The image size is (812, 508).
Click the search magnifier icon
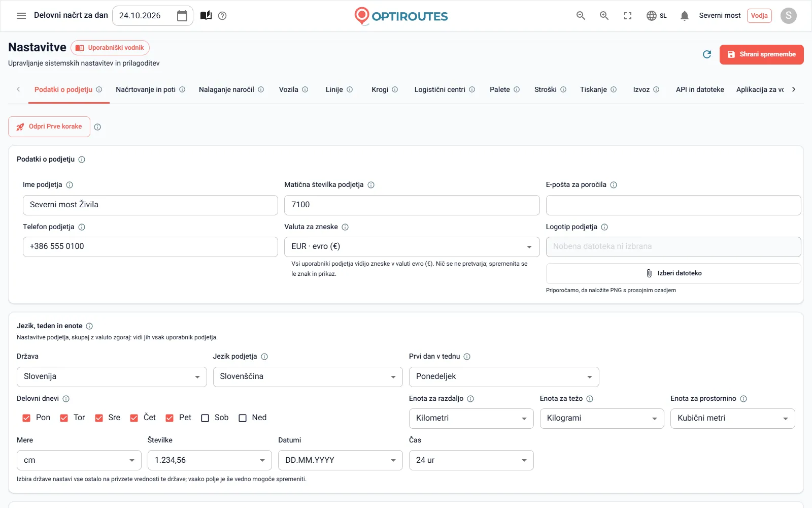(581, 16)
